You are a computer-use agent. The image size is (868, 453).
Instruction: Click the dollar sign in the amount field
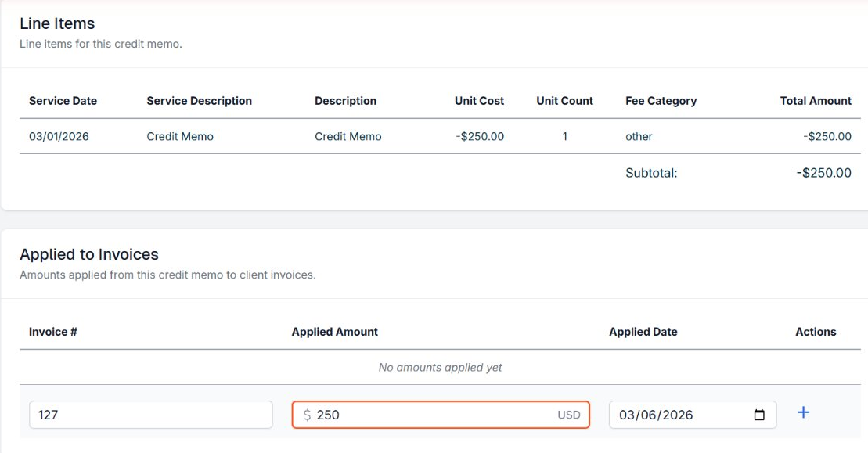[x=307, y=415]
